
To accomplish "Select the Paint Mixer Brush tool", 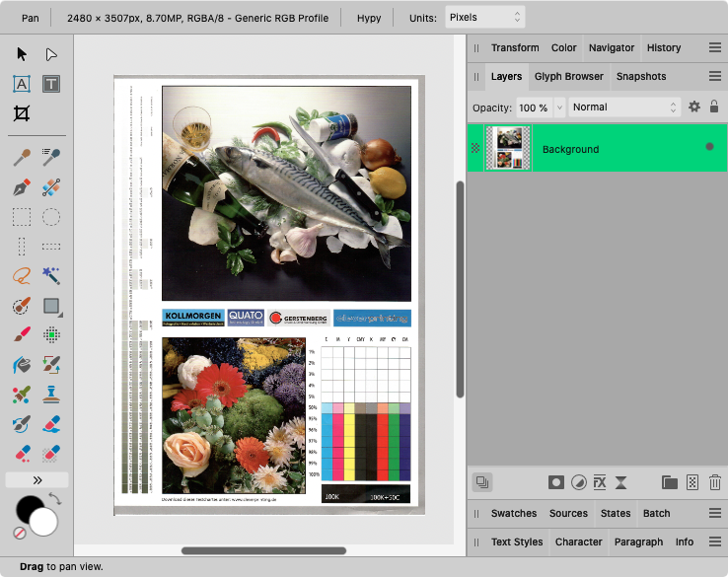I will pos(22,395).
